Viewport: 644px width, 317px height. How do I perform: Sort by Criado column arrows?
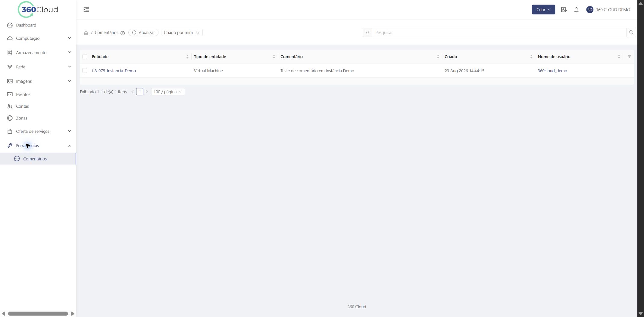[x=531, y=57]
